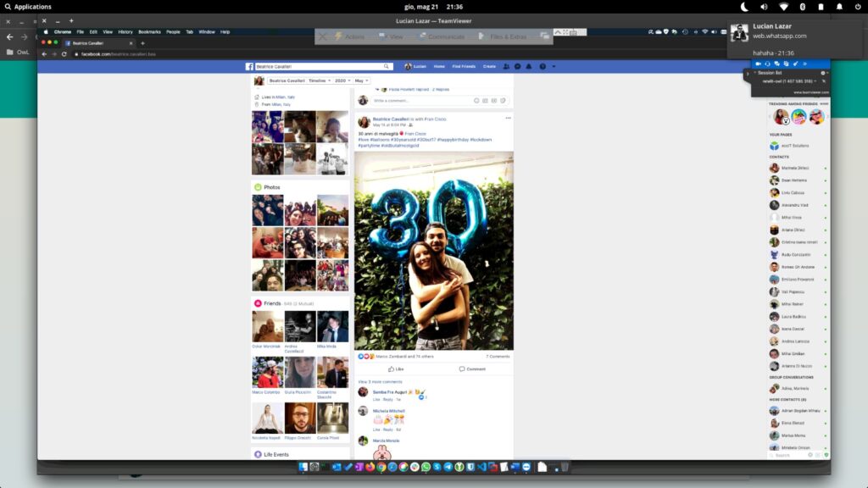Open the volume indicator in system tray
Screen dimensions: 868x488
point(764,7)
